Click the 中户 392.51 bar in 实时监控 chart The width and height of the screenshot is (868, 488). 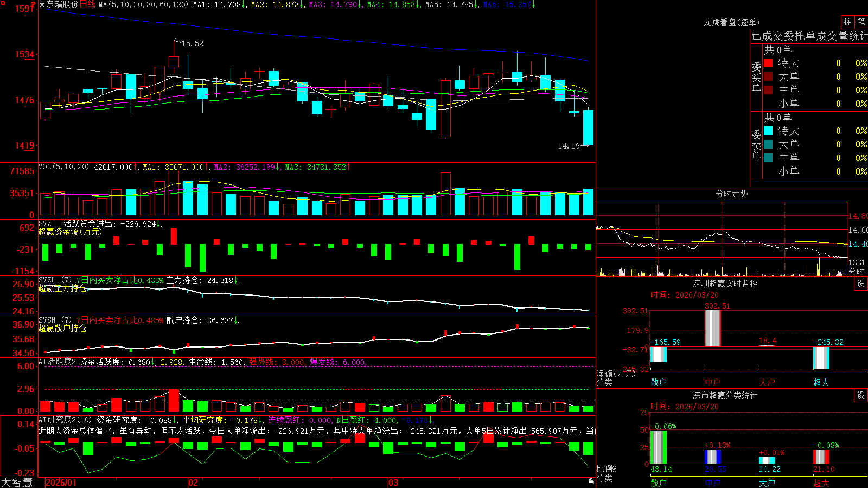tap(712, 329)
